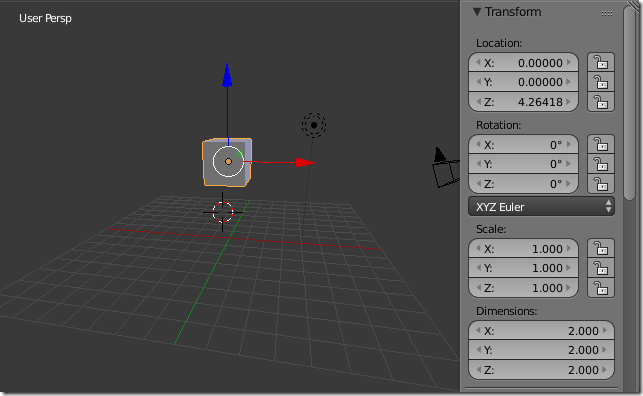
Task: Click the red X-axis manipulator arrow
Action: (x=305, y=163)
